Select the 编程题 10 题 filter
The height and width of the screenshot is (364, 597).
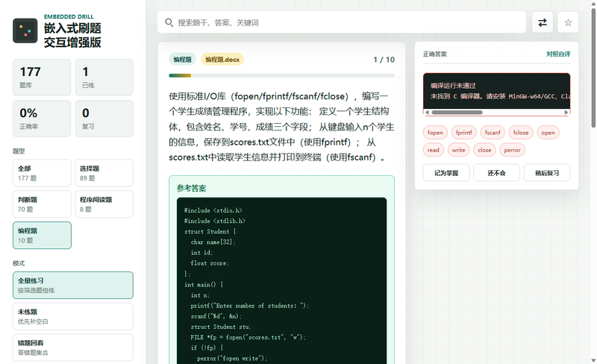coord(42,235)
